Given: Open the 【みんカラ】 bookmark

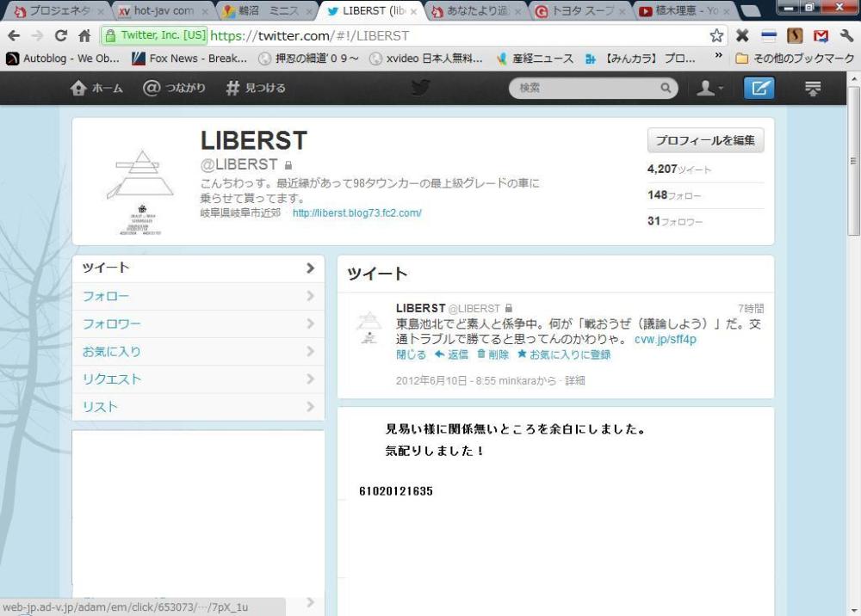Looking at the screenshot, I should pyautogui.click(x=641, y=59).
